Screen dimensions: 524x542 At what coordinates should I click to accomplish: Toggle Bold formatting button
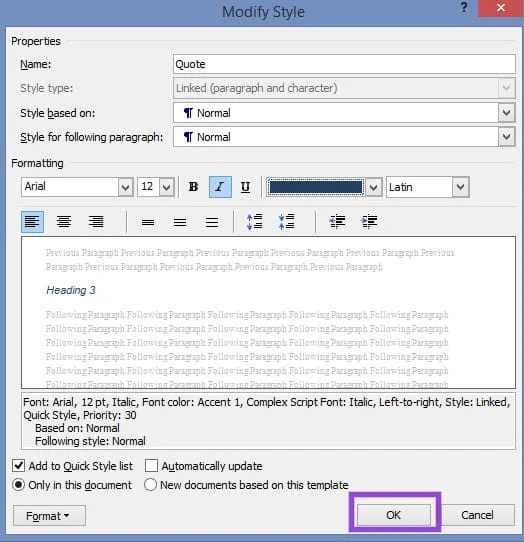[193, 187]
